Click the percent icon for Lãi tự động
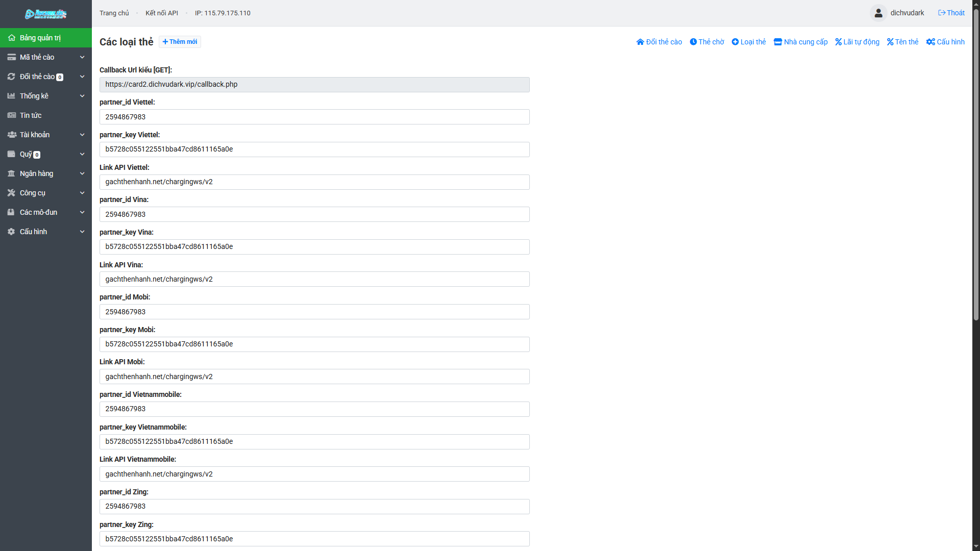 tap(838, 42)
